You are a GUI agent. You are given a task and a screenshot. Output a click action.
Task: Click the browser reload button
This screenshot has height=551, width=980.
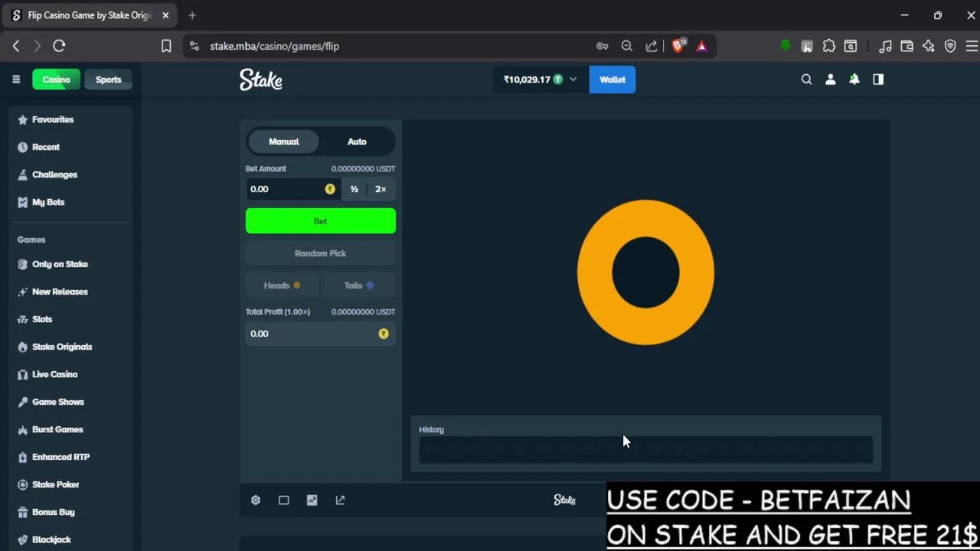pyautogui.click(x=59, y=46)
